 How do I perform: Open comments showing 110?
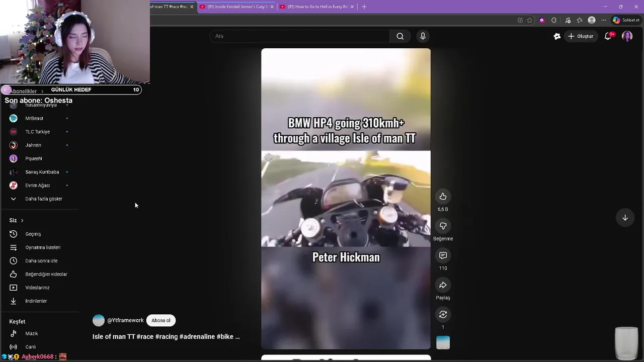pos(443,255)
